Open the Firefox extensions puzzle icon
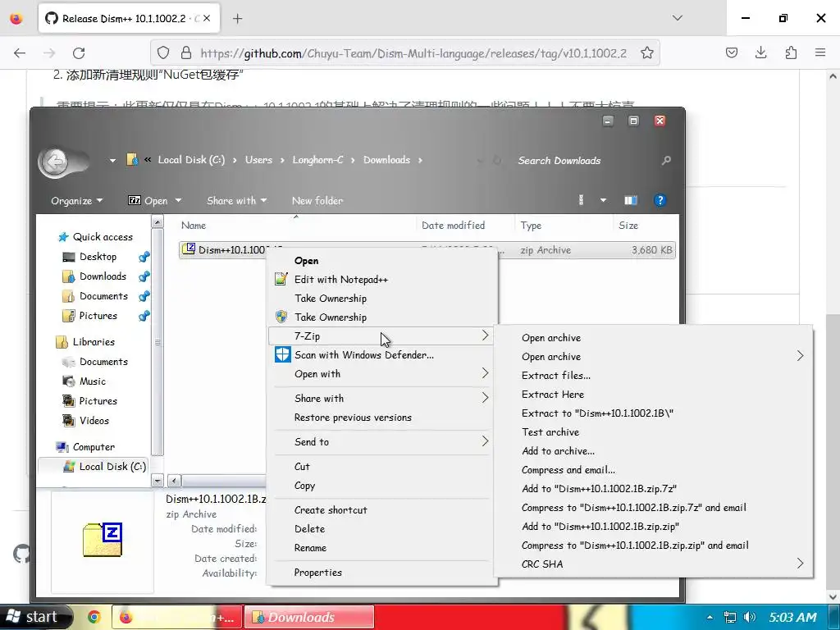 click(791, 52)
